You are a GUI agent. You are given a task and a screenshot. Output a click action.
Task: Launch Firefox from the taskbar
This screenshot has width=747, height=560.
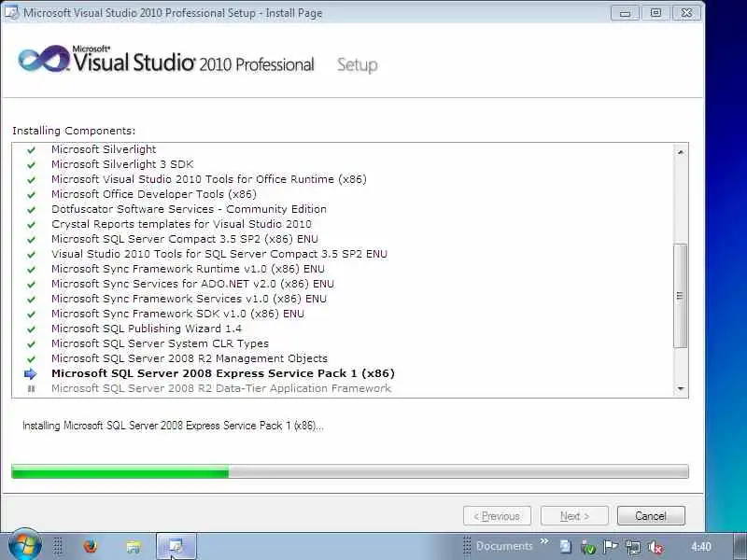[x=90, y=546]
